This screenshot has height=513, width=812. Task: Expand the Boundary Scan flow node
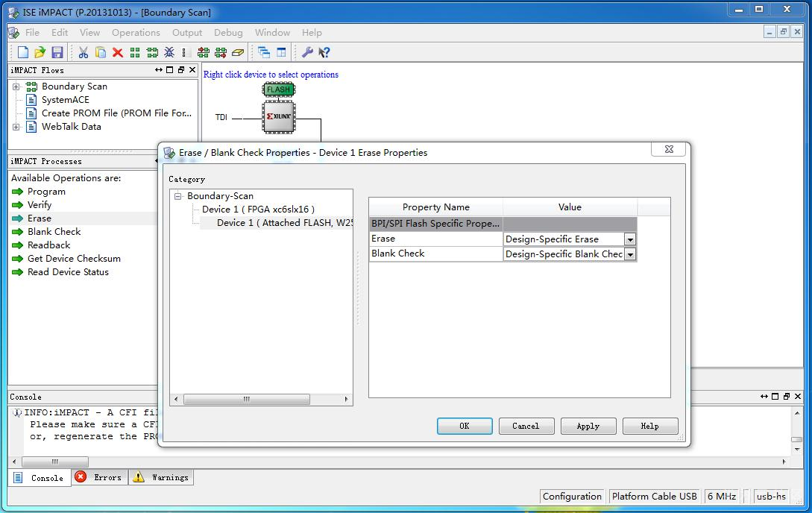point(16,86)
